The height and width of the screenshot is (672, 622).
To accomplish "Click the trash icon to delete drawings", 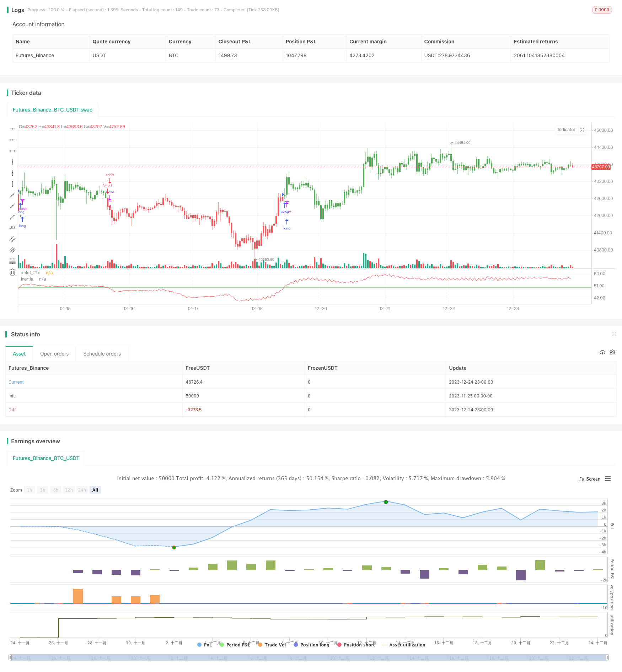I will coord(12,272).
